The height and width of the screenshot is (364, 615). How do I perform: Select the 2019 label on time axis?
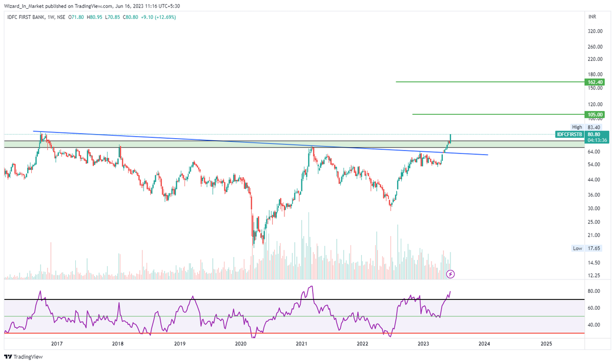(x=179, y=344)
